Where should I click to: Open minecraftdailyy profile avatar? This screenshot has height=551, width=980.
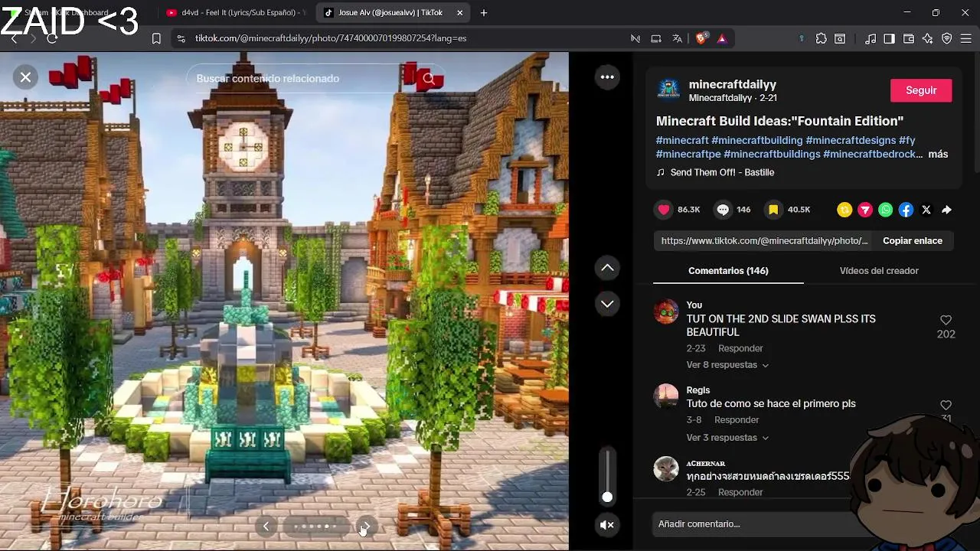668,90
